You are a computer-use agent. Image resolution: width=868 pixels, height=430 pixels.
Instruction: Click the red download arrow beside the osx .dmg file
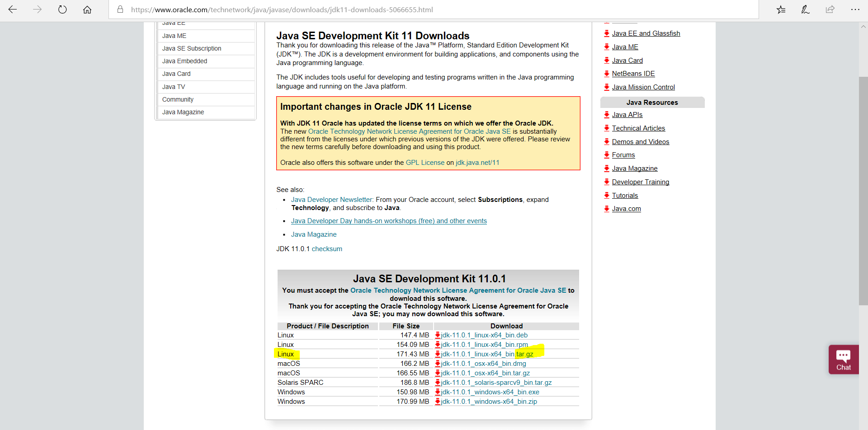[438, 364]
